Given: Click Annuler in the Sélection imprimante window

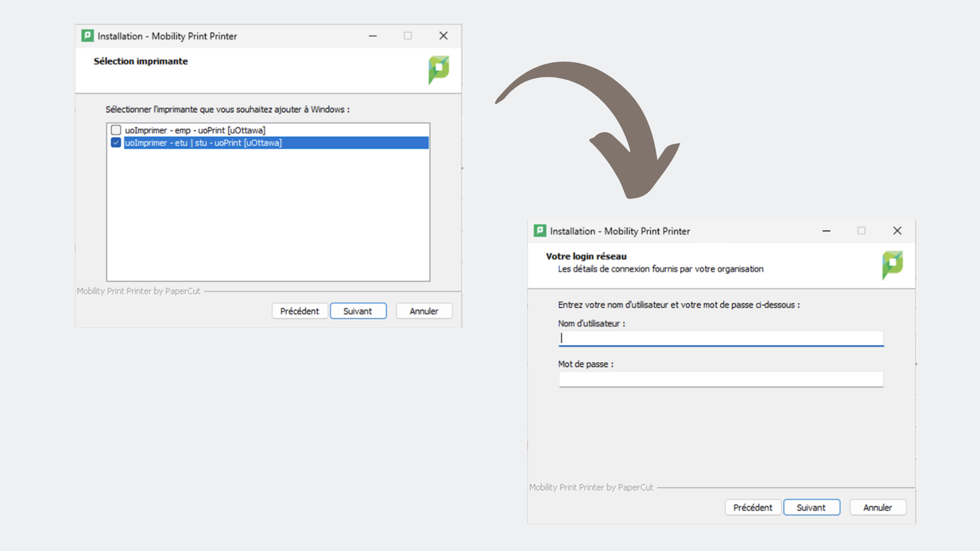Looking at the screenshot, I should tap(424, 311).
